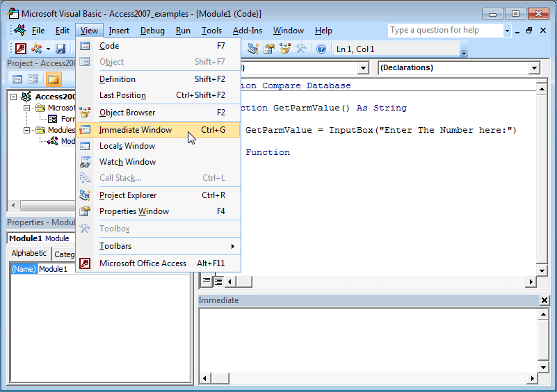Click View Code icon in Project panel
Screen dimensions: 557x392
click(17, 79)
